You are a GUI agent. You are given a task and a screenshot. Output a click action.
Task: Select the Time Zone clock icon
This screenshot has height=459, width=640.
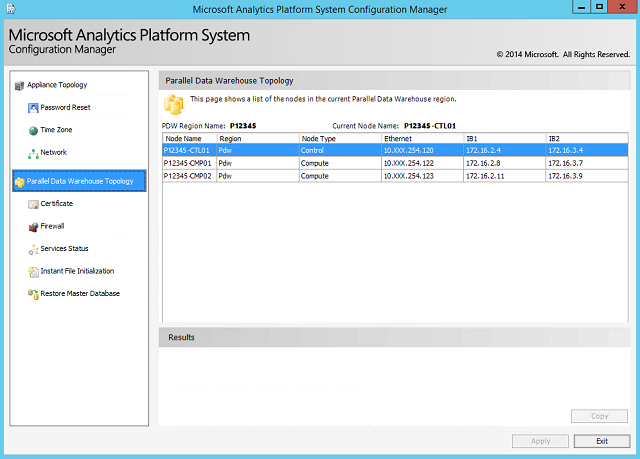pos(33,130)
